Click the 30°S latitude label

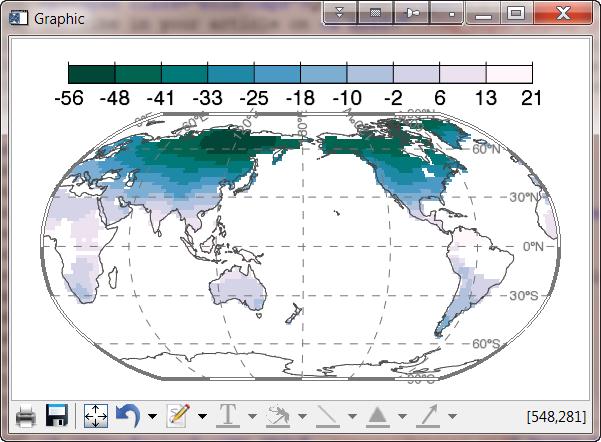click(x=524, y=296)
